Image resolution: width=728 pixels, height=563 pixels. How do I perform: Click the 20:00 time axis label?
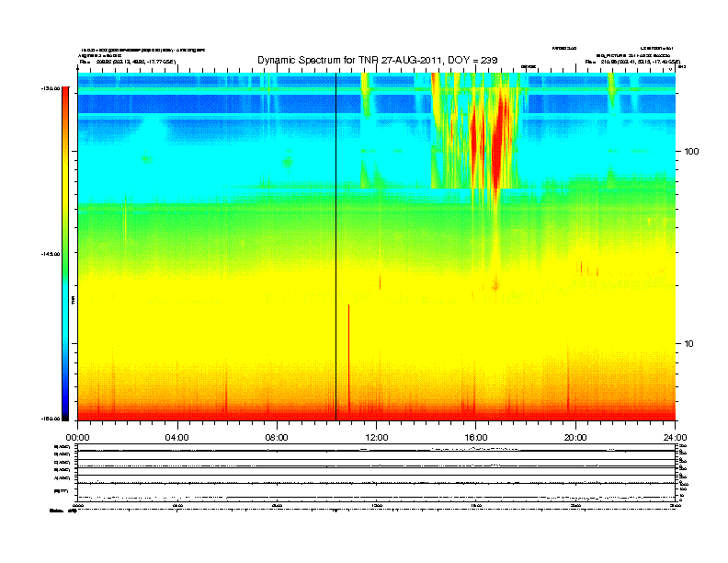[x=575, y=438]
